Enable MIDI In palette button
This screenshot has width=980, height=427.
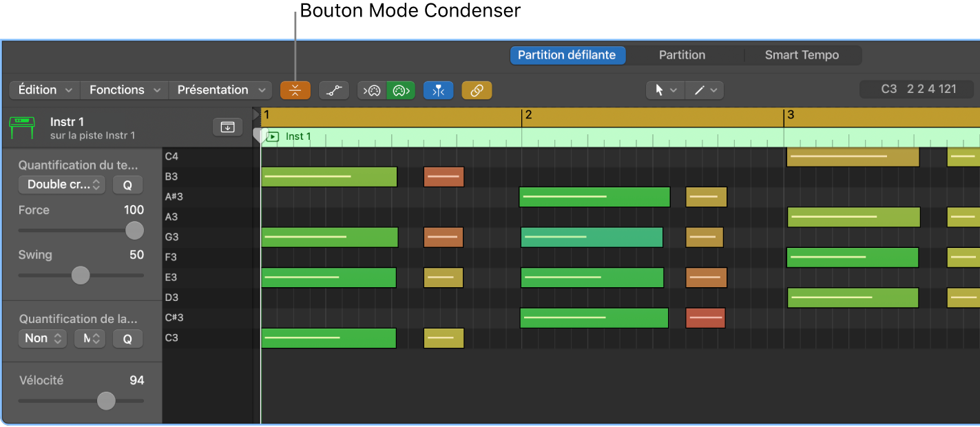372,90
